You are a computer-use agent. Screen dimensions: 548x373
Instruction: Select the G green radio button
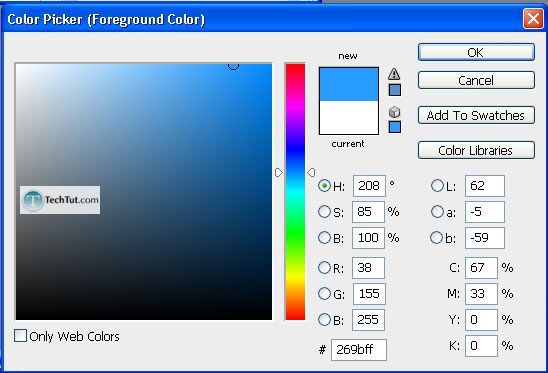(324, 294)
